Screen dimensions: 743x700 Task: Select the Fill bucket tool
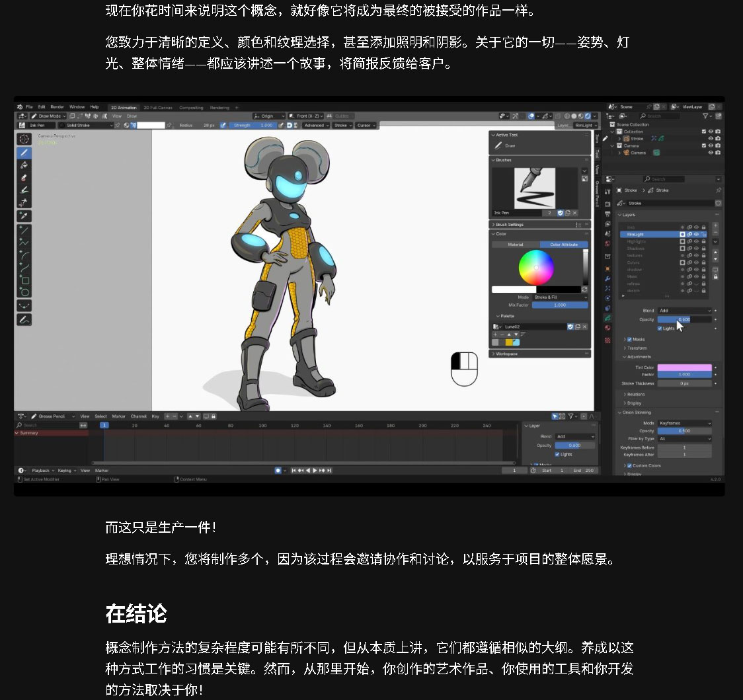click(24, 165)
